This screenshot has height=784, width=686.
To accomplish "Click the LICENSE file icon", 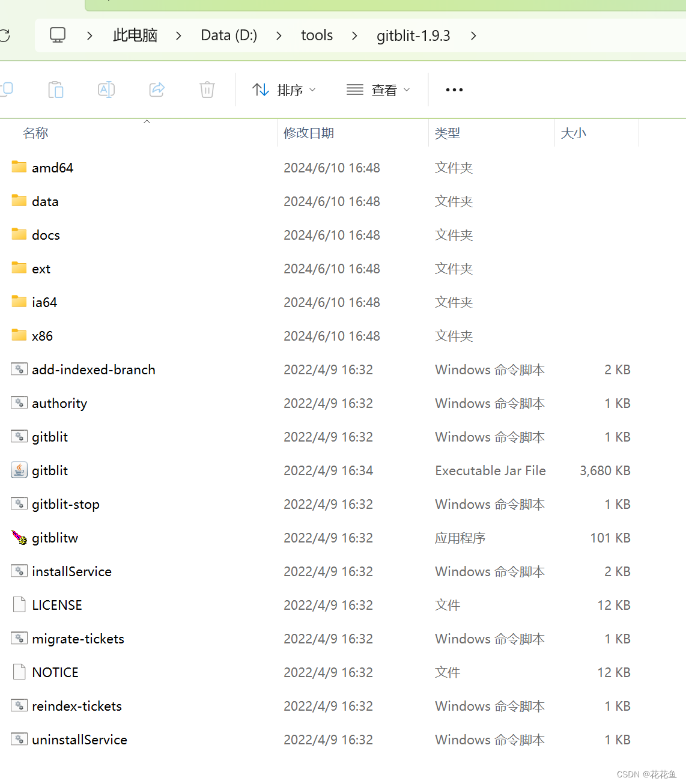I will tap(19, 604).
